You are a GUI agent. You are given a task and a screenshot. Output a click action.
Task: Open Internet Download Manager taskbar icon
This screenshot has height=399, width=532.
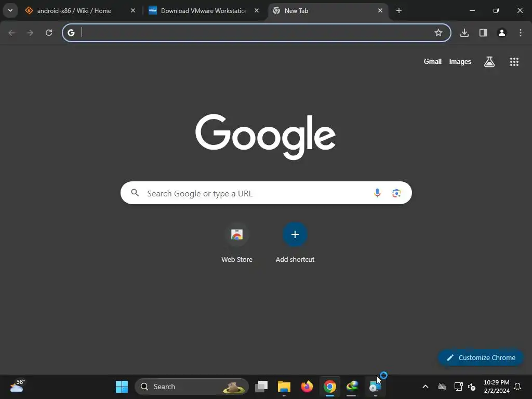pyautogui.click(x=352, y=387)
